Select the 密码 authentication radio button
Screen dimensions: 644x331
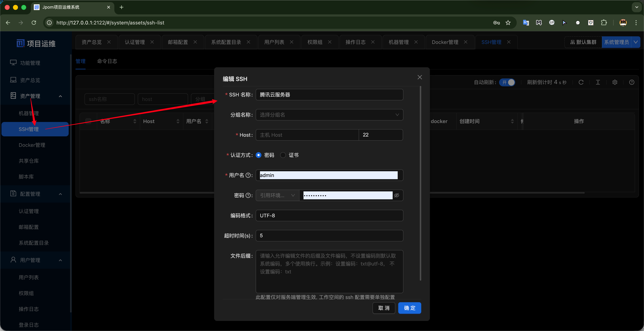click(259, 155)
